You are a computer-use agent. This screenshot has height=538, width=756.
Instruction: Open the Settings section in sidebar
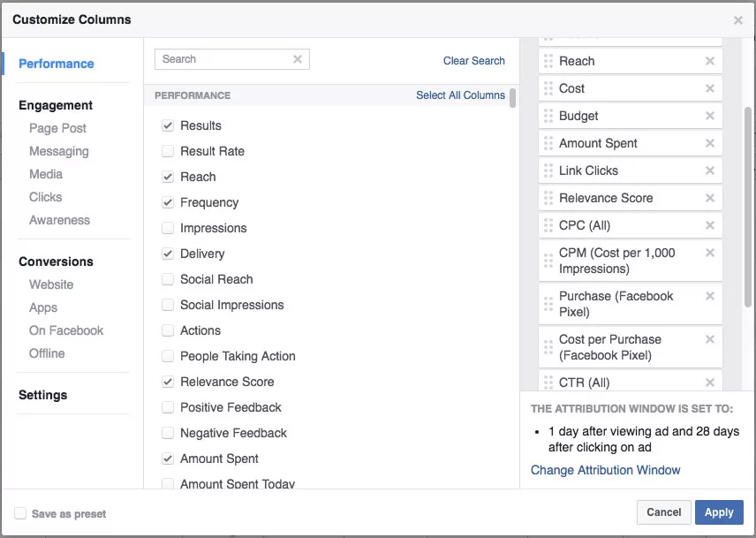pyautogui.click(x=42, y=395)
